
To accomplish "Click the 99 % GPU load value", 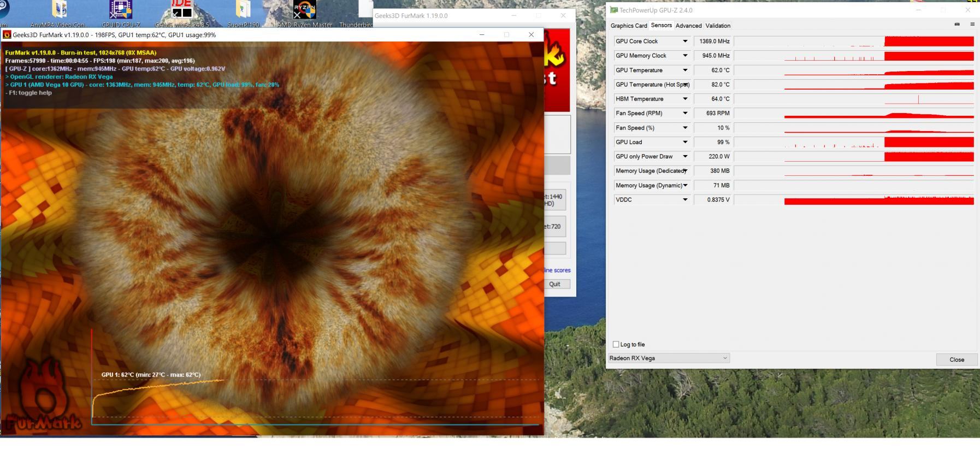I will [713, 142].
